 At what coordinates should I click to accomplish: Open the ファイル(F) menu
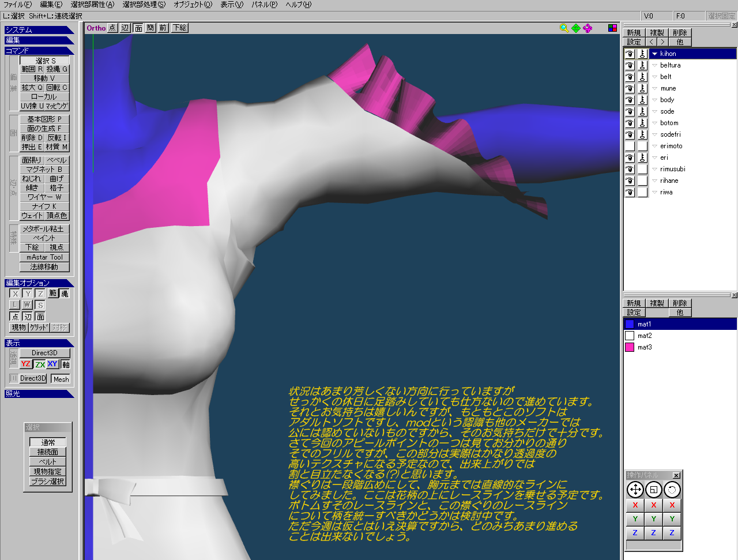pyautogui.click(x=17, y=5)
